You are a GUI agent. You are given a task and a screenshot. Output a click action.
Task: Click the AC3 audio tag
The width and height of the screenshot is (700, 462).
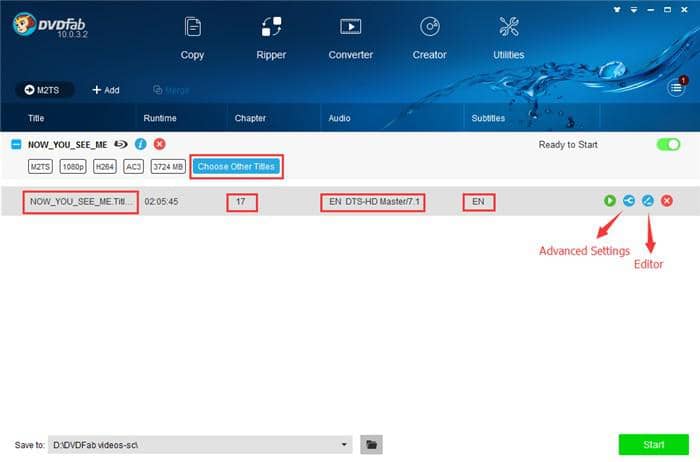click(133, 166)
